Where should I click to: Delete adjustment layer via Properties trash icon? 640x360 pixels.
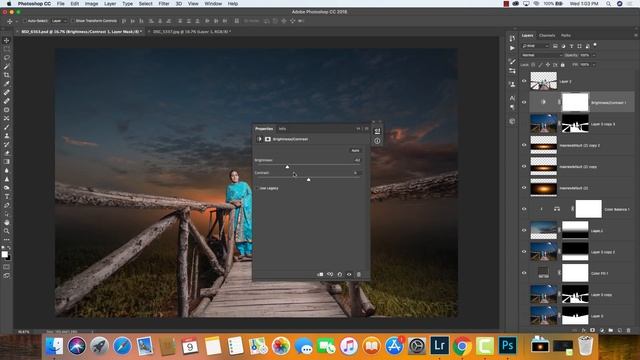359,274
